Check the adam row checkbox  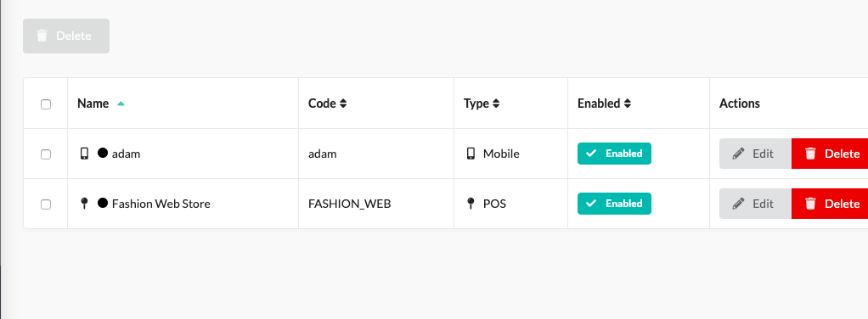point(46,154)
